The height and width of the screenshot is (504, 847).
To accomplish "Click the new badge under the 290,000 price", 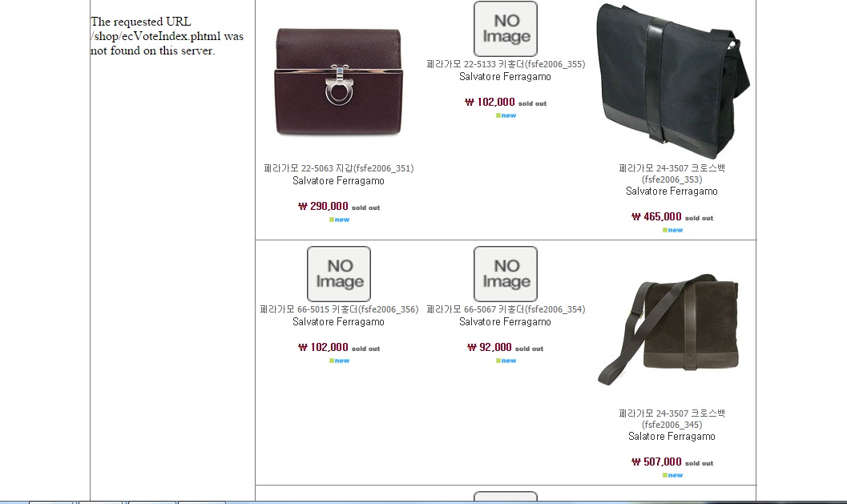I will [x=339, y=220].
